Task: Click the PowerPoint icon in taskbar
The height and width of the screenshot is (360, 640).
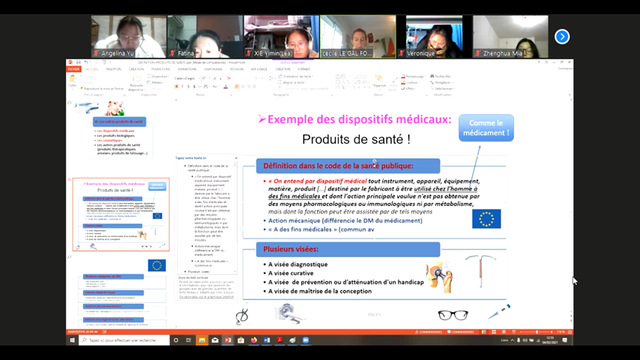Action: [x=228, y=340]
